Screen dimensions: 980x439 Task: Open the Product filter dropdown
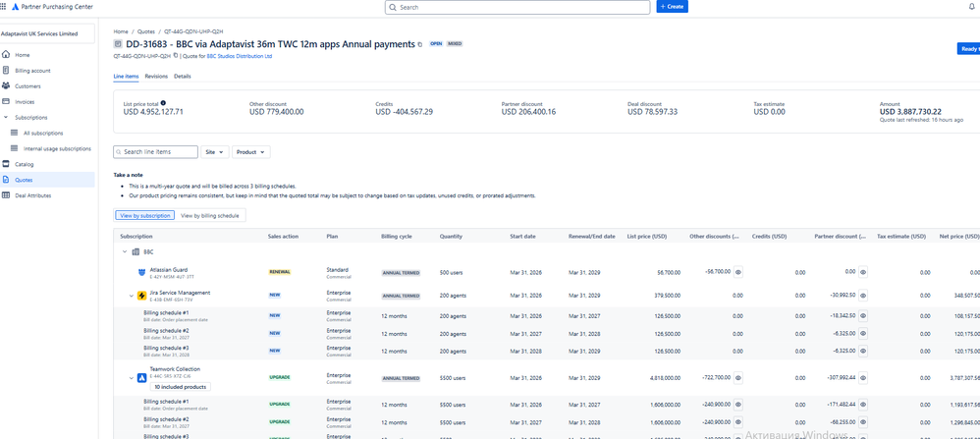[x=250, y=152]
